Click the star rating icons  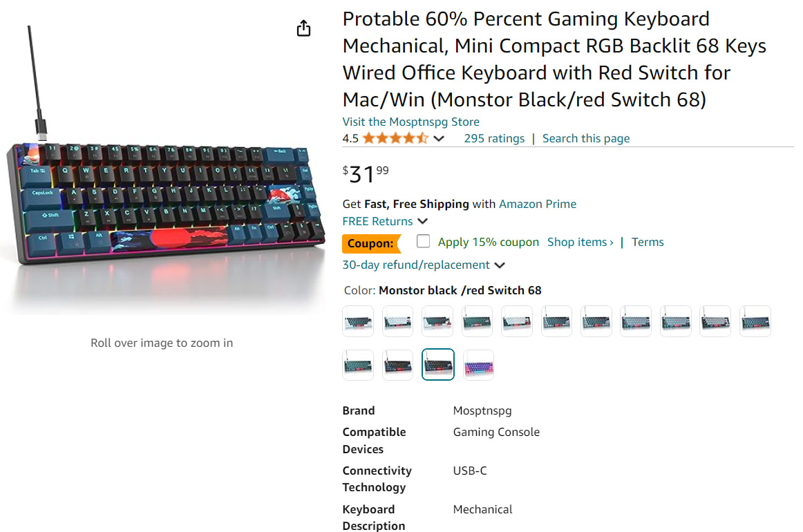[x=395, y=138]
